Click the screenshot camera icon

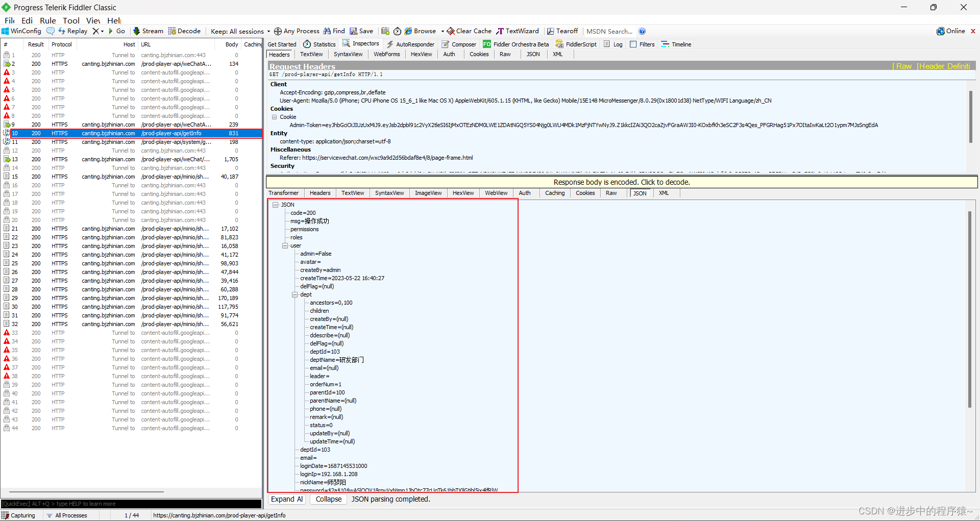click(x=385, y=31)
